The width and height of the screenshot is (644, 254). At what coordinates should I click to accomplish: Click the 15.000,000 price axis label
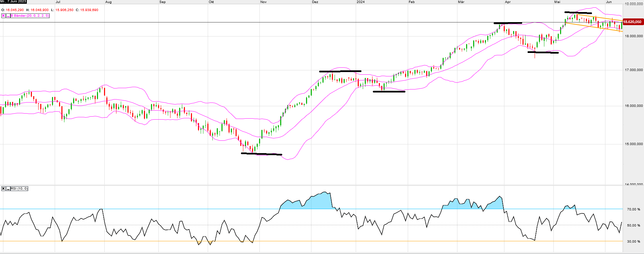pyautogui.click(x=634, y=144)
